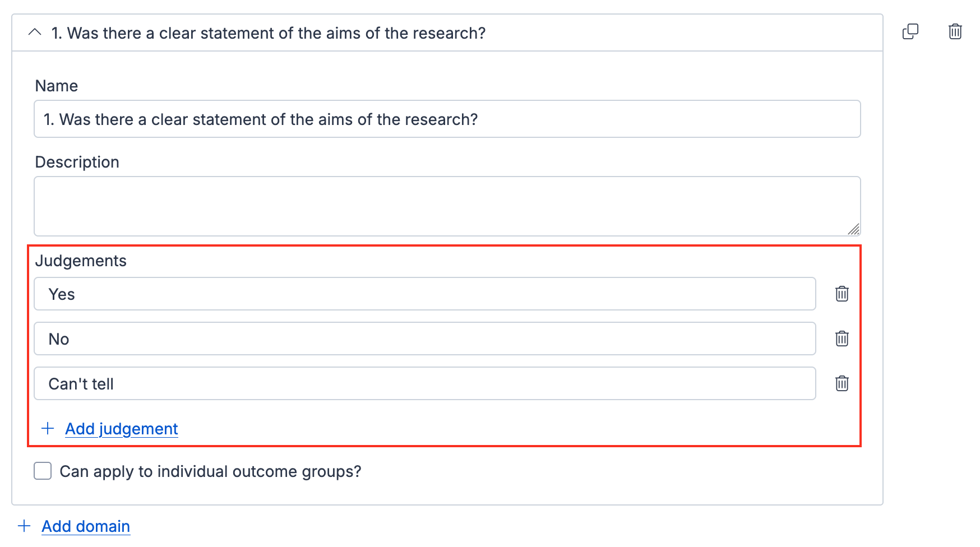The height and width of the screenshot is (547, 980).
Task: Delete the whole domain with top-right trash icon
Action: [x=955, y=31]
